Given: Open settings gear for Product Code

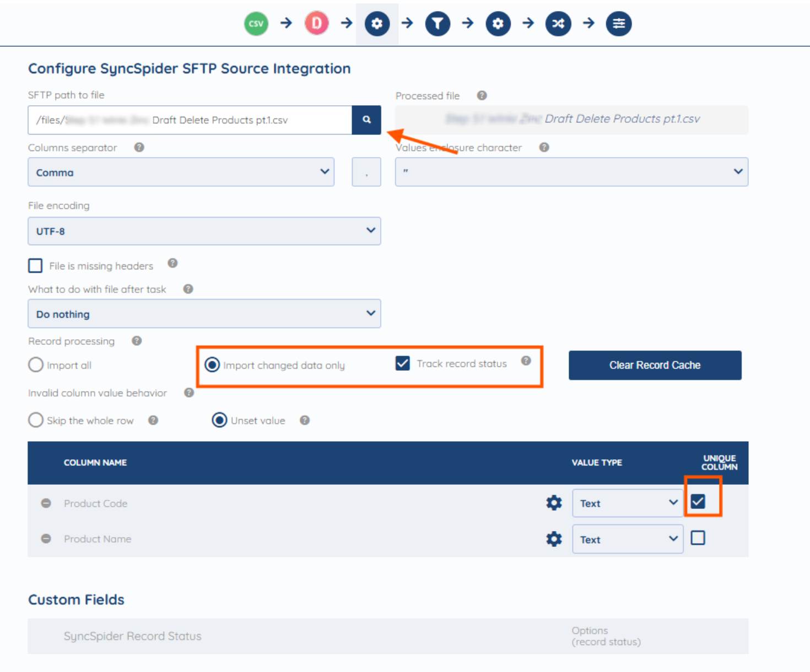Looking at the screenshot, I should 554,502.
